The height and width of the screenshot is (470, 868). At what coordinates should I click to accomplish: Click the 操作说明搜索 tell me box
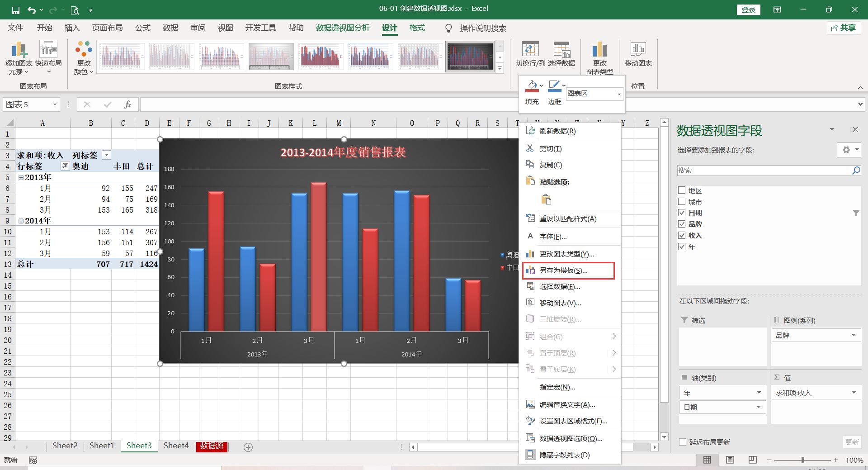pos(483,28)
